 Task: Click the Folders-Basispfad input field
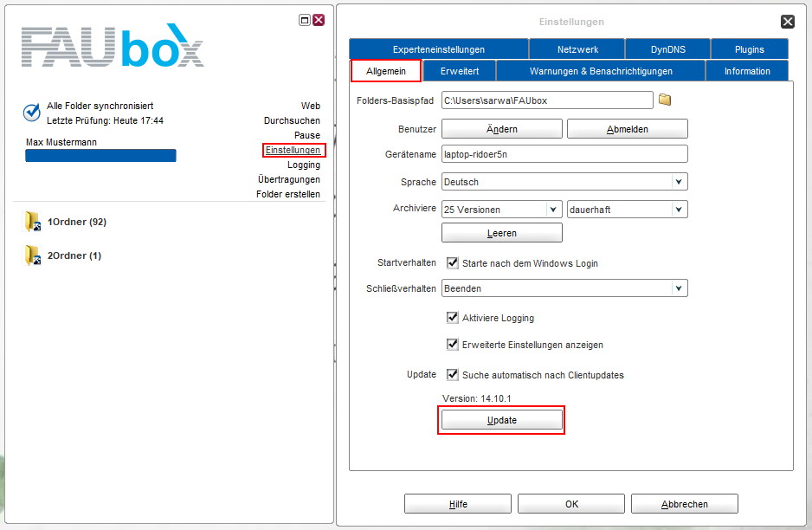pyautogui.click(x=547, y=100)
